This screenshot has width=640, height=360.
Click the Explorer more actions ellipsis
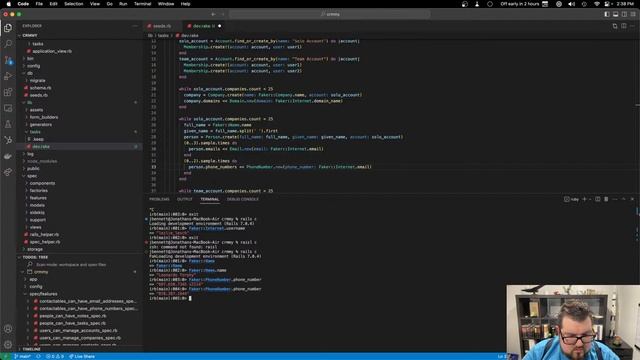point(135,26)
